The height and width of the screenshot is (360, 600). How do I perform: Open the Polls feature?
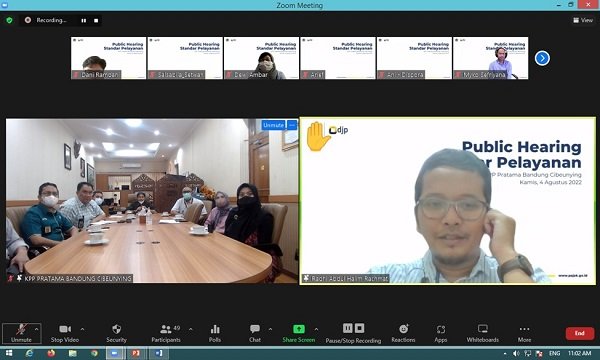tap(215, 333)
